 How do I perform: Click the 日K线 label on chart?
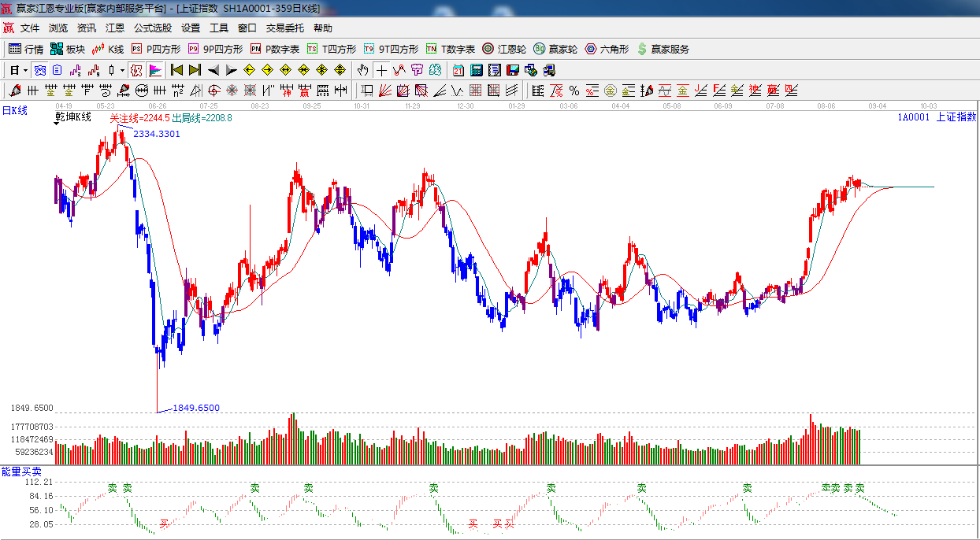point(14,110)
